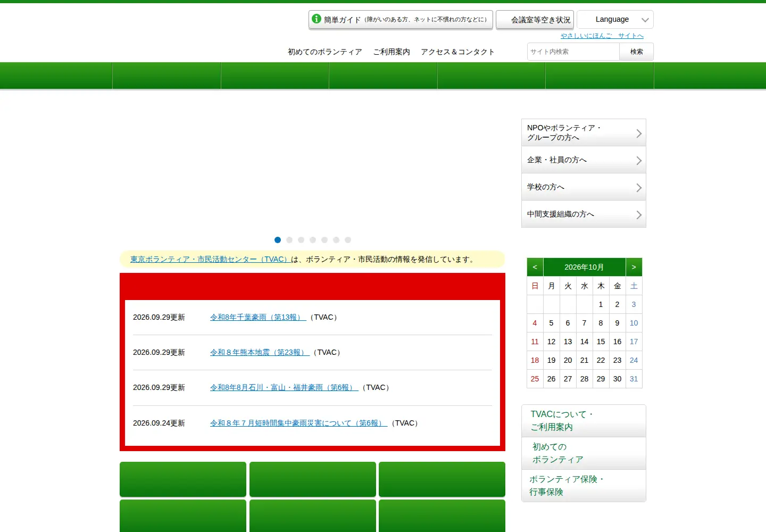Image resolution: width=766 pixels, height=532 pixels.
Task: Open ご利用案内 in top menu
Action: 392,52
